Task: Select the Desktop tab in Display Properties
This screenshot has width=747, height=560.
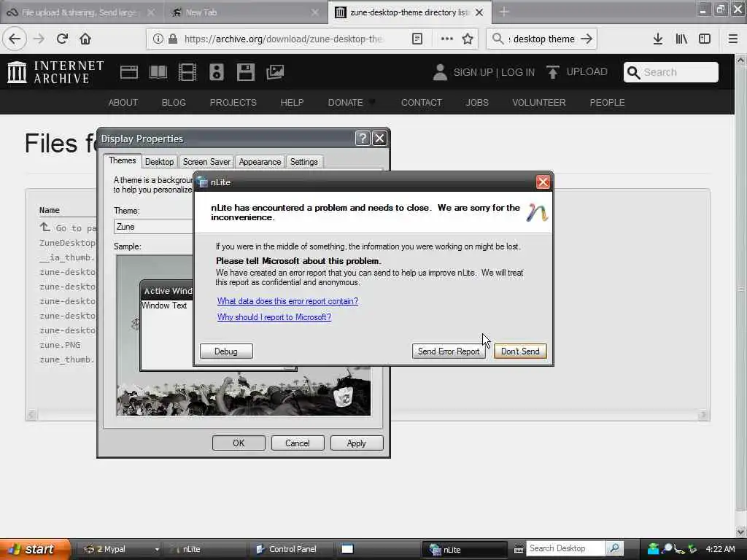Action: (x=159, y=162)
